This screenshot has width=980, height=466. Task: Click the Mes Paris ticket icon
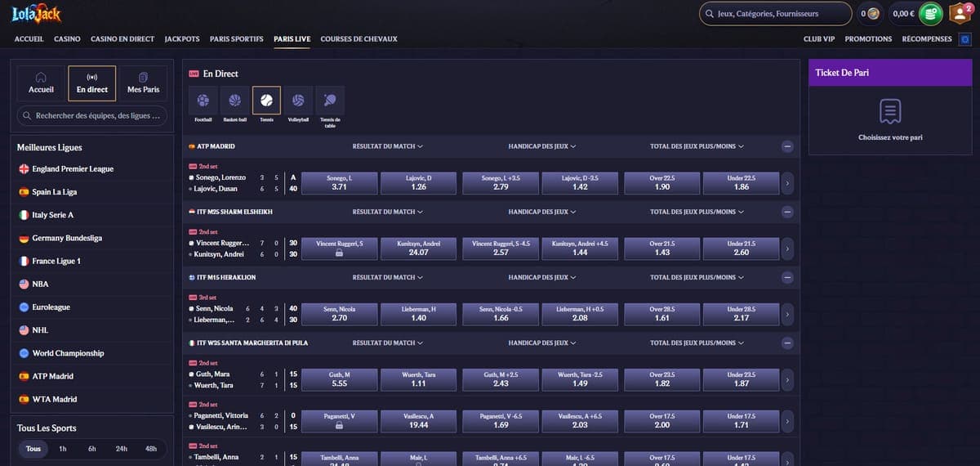[143, 77]
